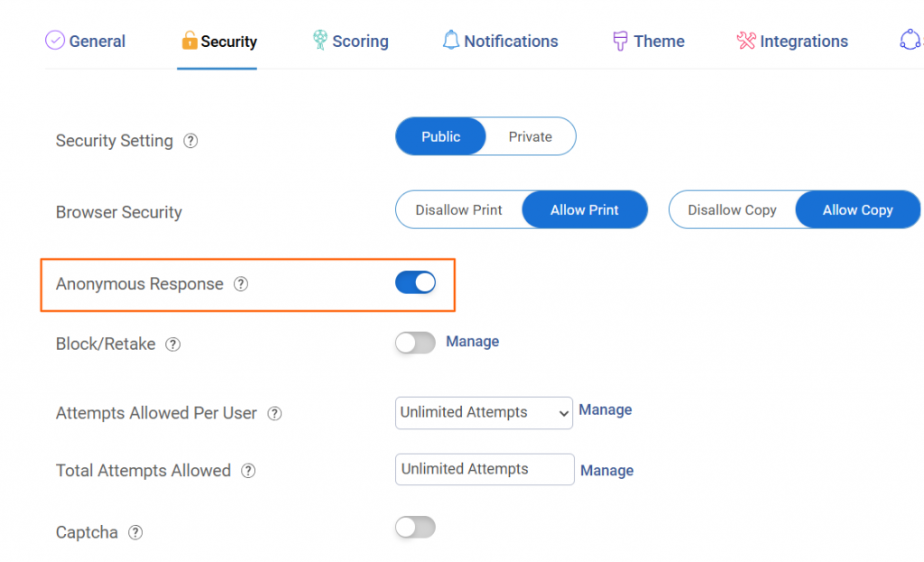Screen dimensions: 924x562
Task: Open the Security Setting help tooltip icon
Action: pyautogui.click(x=190, y=141)
